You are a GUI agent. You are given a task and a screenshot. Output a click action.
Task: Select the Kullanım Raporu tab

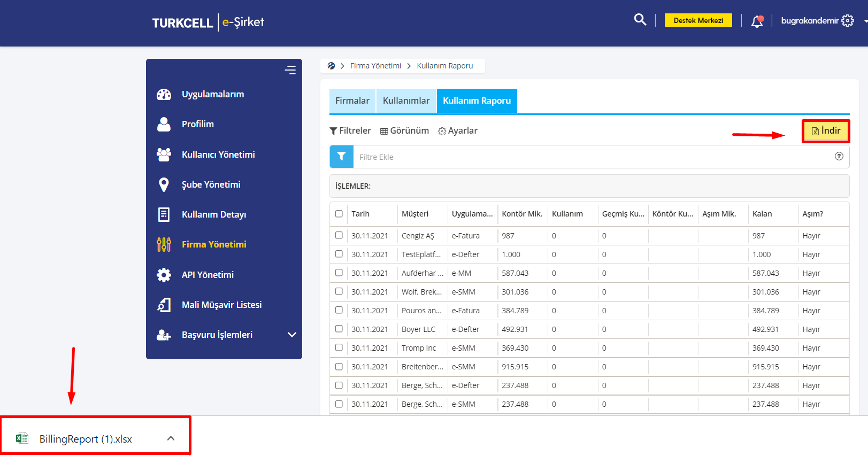(x=477, y=101)
